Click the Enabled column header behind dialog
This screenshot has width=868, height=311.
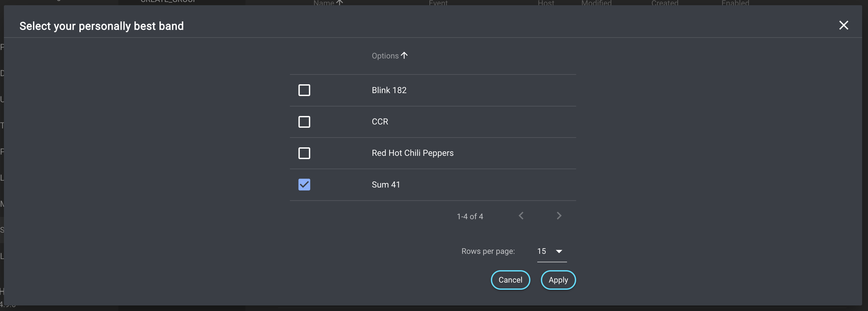tap(735, 3)
